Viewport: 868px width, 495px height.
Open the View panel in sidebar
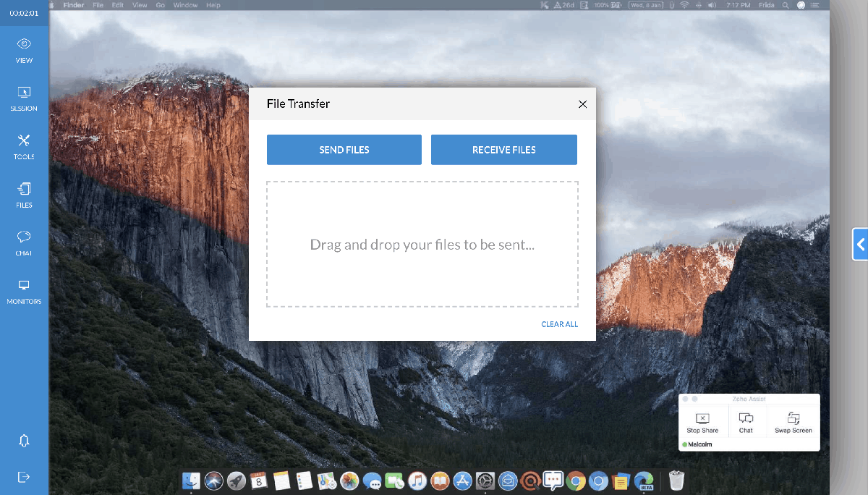click(x=24, y=51)
